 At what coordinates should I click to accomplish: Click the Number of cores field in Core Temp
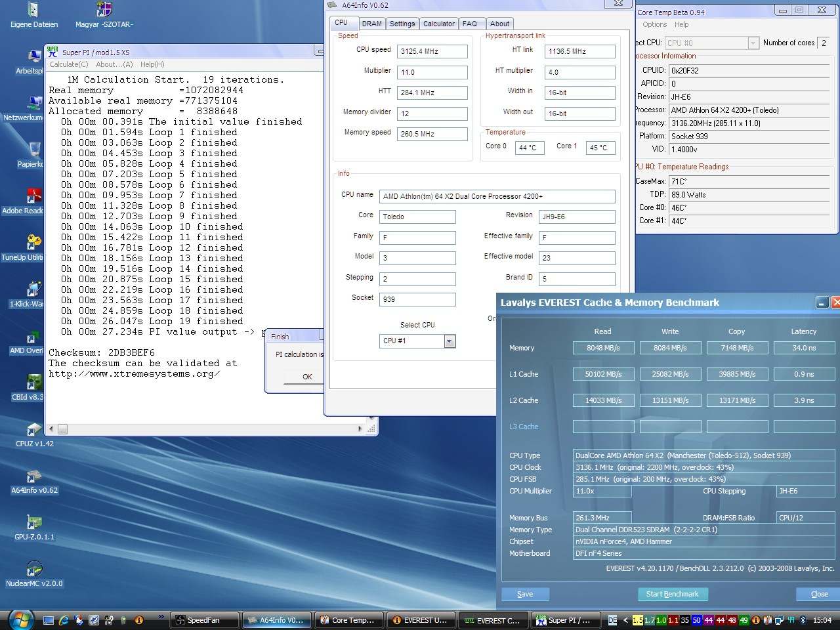[824, 43]
